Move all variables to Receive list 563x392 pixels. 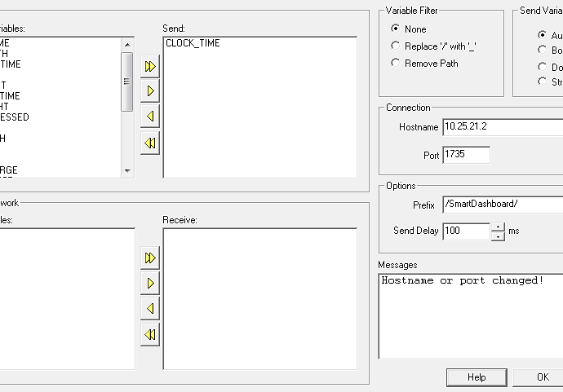tap(150, 258)
